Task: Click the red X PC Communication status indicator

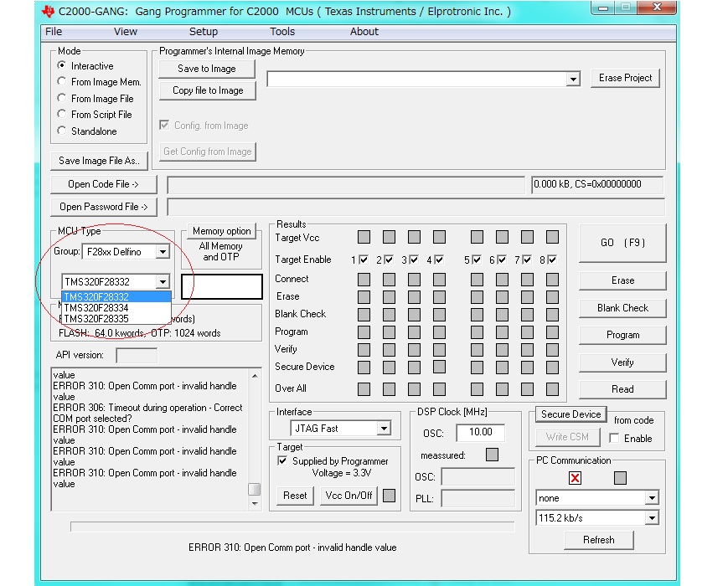Action: click(575, 478)
